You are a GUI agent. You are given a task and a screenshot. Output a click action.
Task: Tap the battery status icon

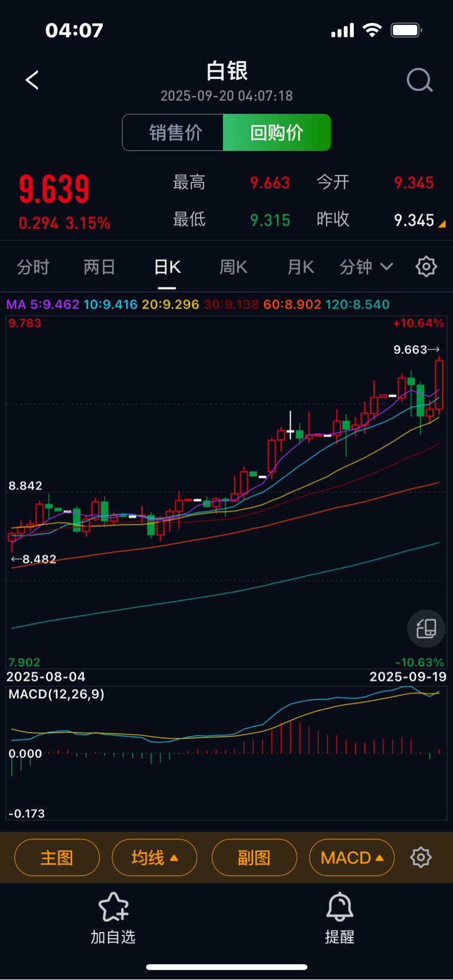coord(406,30)
